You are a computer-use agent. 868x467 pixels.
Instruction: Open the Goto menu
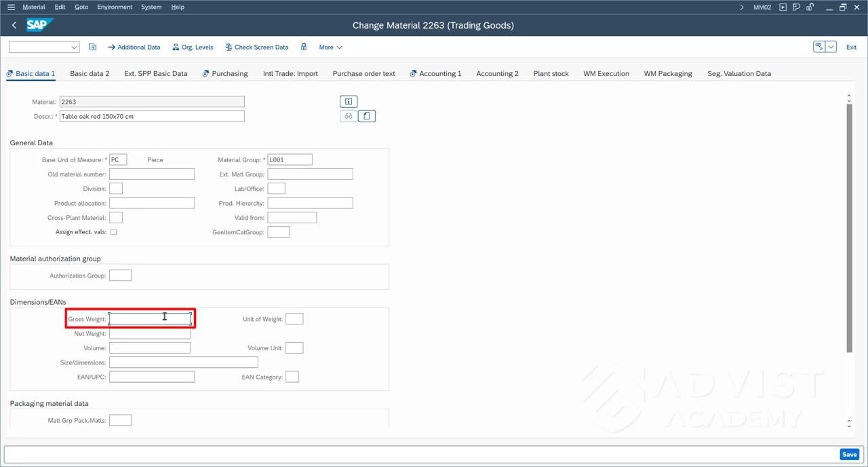[x=81, y=7]
